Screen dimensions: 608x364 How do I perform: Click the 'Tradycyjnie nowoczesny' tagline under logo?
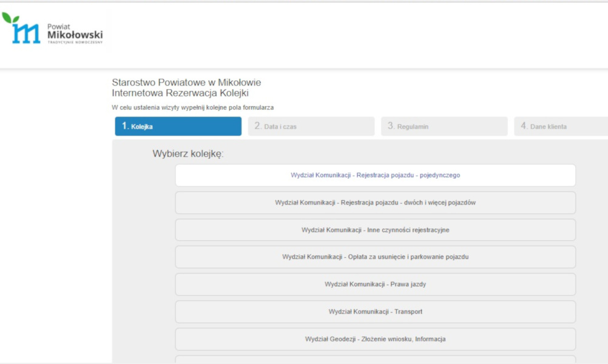(x=75, y=42)
